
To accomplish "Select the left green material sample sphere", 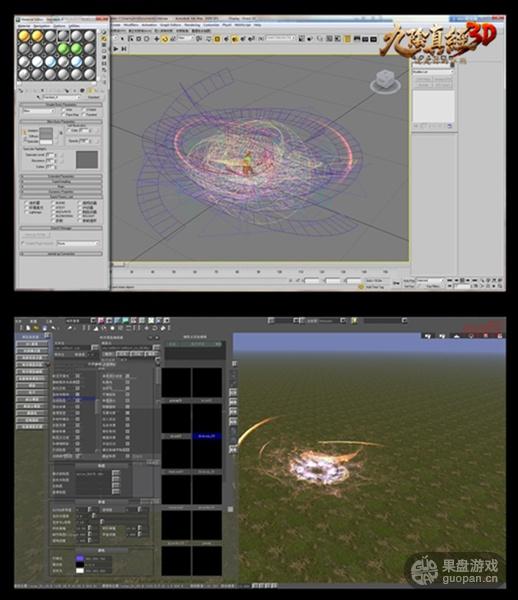I will [x=64, y=49].
